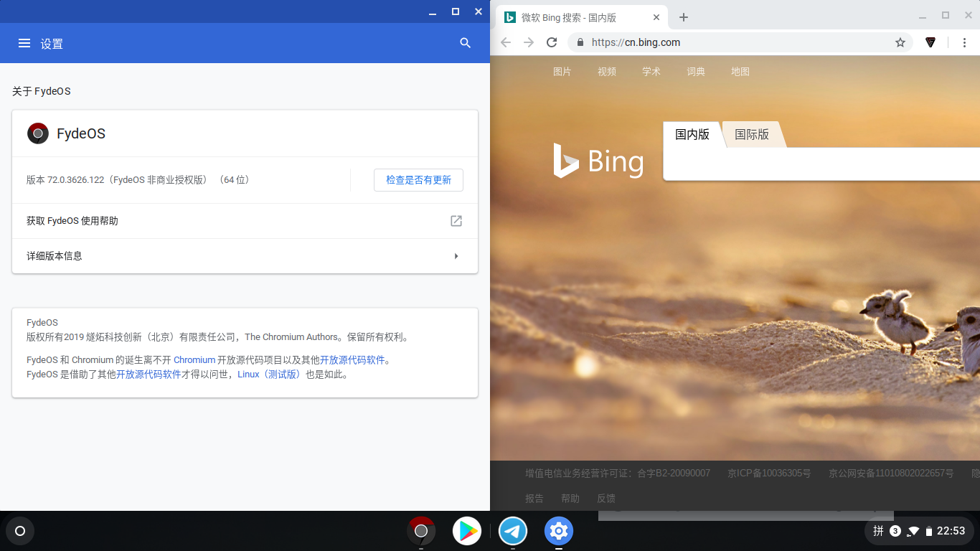The image size is (980, 551).
Task: Open the 详细版本信息 row
Action: (x=245, y=256)
